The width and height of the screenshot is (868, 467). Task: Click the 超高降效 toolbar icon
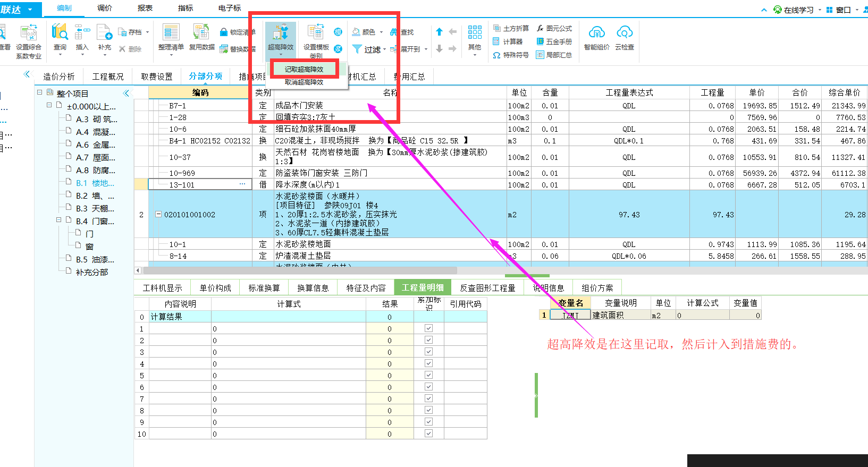pos(281,32)
